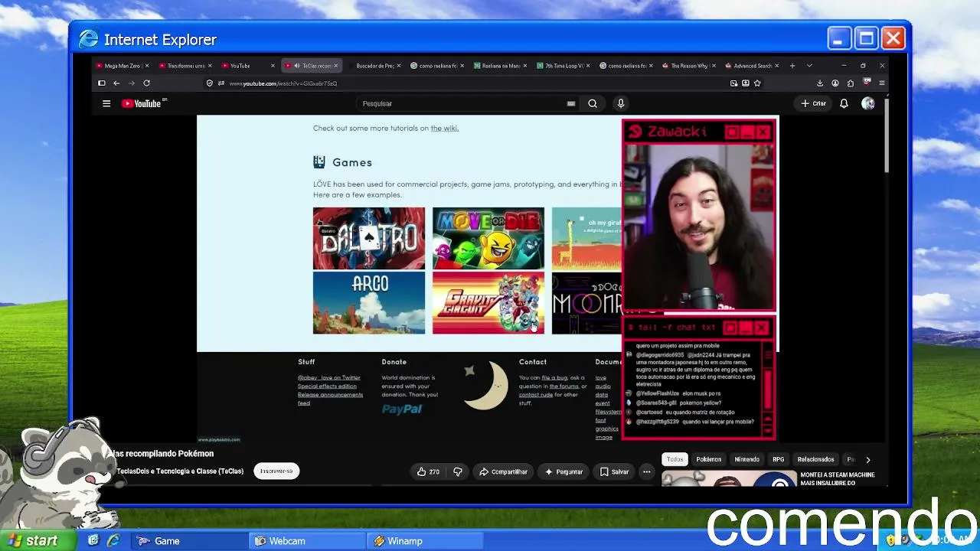Switch to the 'Transformei um' tab
Screen dimensions: 980x551
(184, 66)
